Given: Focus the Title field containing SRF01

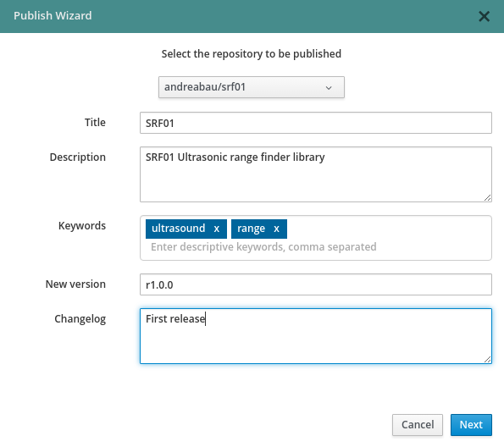Looking at the screenshot, I should pyautogui.click(x=316, y=123).
